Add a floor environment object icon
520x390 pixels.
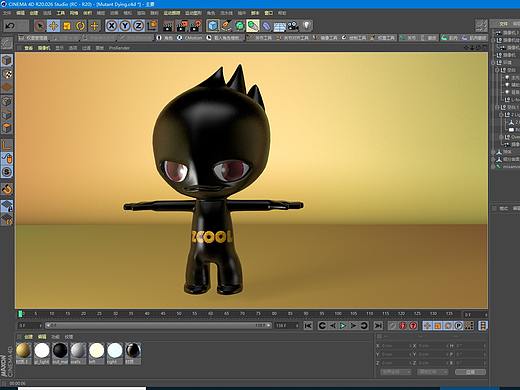[x=280, y=26]
